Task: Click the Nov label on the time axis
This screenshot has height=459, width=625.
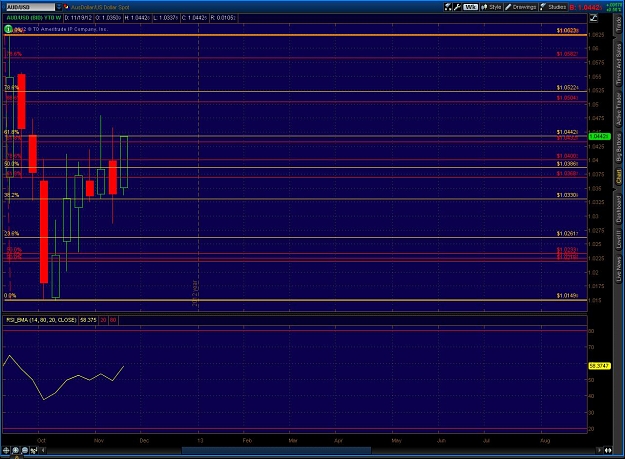Action: [99, 440]
